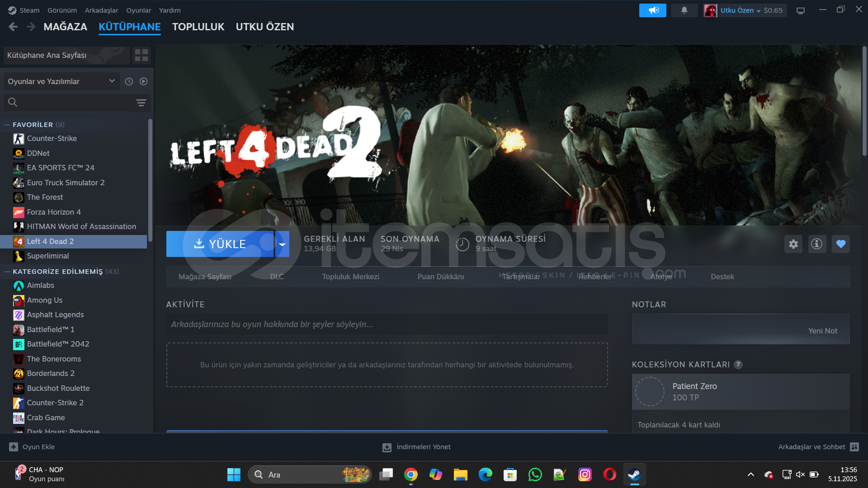Open the YÜKLE button dropdown arrow
This screenshot has width=868, height=488.
(282, 244)
